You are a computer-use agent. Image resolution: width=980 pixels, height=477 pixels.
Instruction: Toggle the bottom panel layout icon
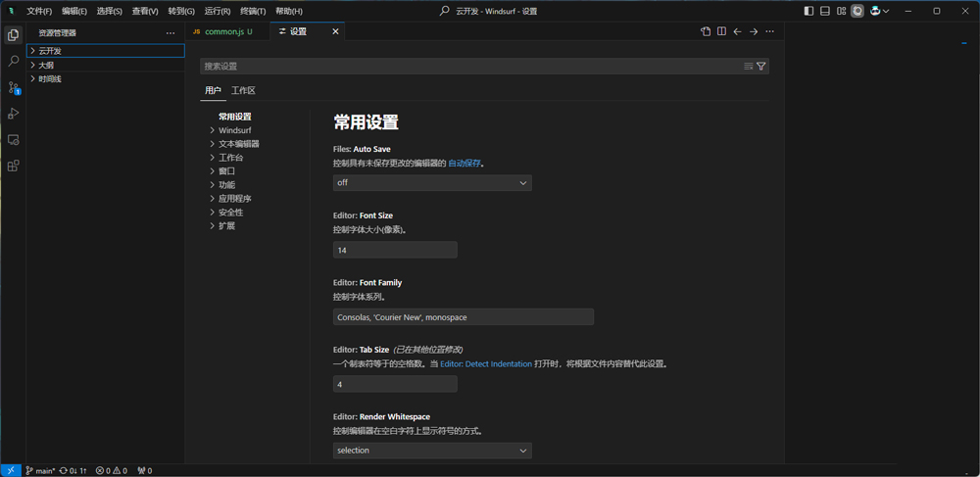pyautogui.click(x=825, y=11)
